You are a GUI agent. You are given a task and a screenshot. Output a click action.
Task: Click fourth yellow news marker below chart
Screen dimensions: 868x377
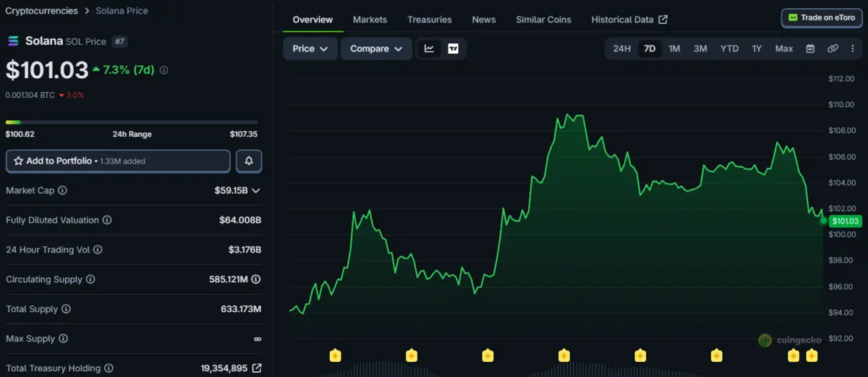pos(564,355)
